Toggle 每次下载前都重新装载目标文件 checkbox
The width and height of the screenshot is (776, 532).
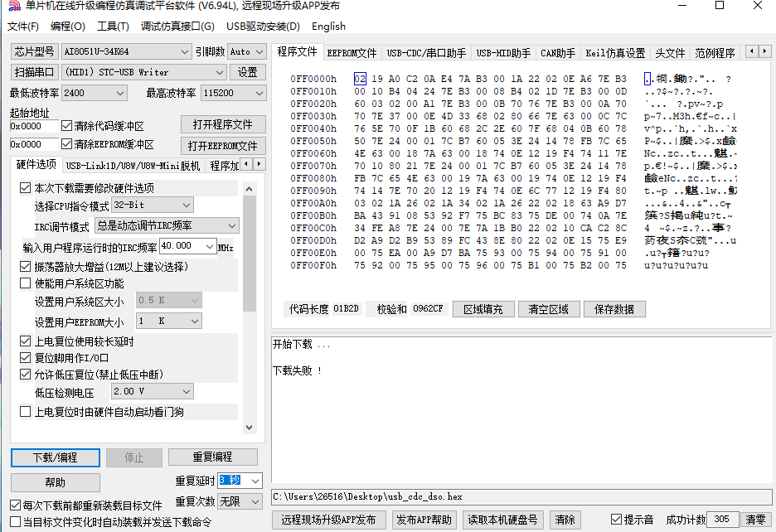coord(16,505)
